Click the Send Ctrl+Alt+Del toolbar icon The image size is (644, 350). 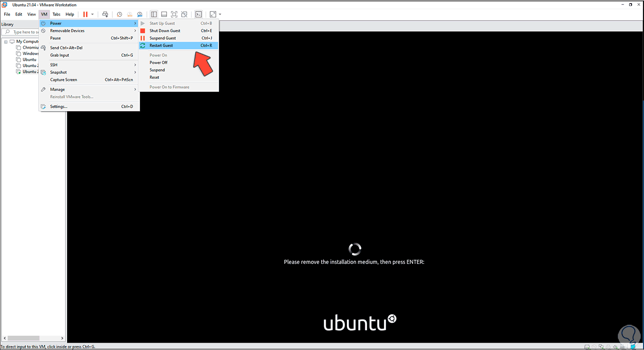click(105, 14)
